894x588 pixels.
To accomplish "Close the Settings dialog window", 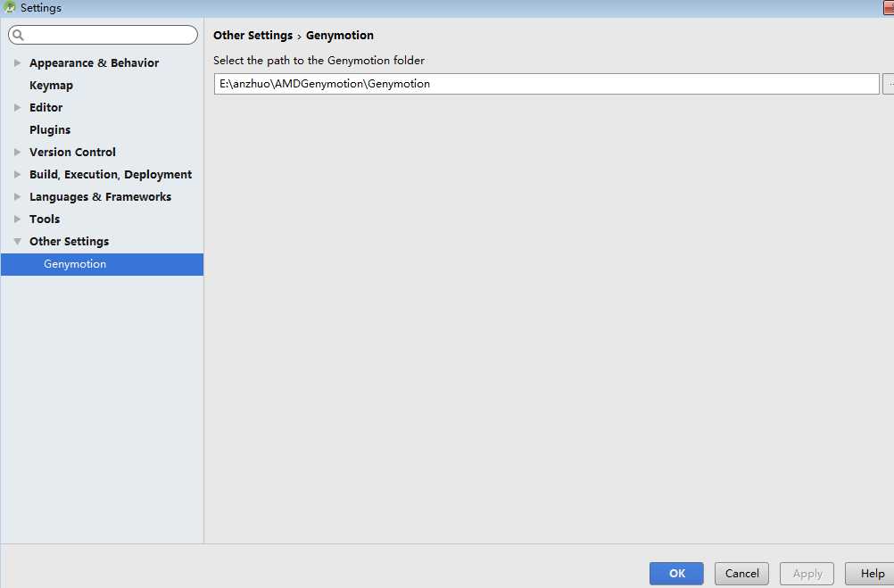I will pos(889,7).
